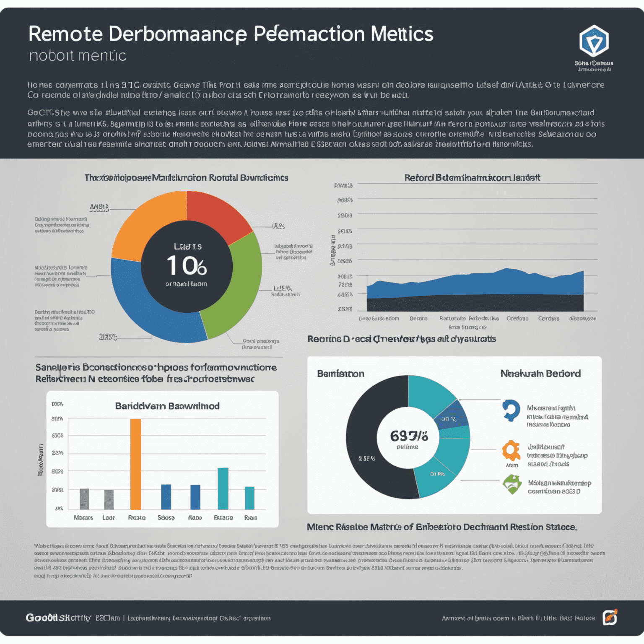Click the dark center showing 10%
Image resolution: width=644 pixels, height=644 pixels.
(187, 266)
